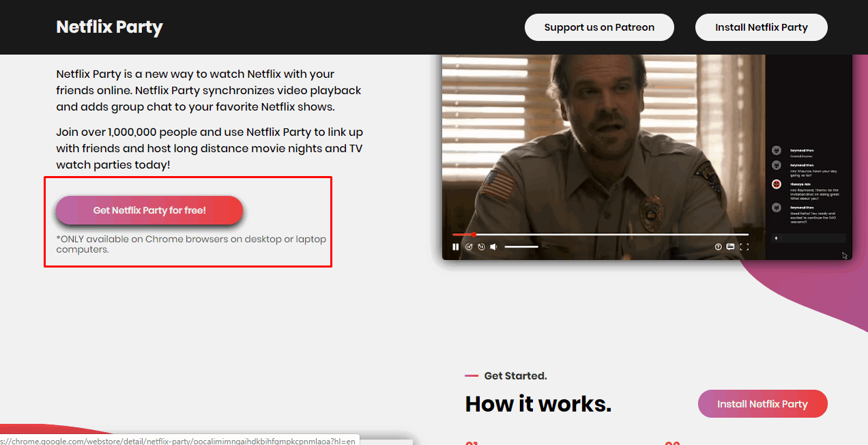Click Install Netflix Party in header
The image size is (868, 445).
click(x=761, y=27)
